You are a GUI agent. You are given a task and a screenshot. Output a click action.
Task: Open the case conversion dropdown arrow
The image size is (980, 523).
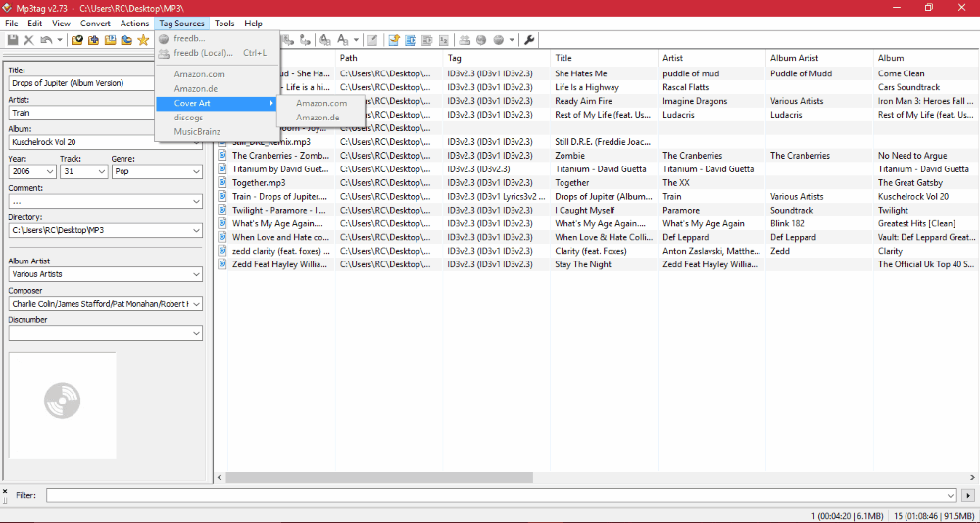357,40
